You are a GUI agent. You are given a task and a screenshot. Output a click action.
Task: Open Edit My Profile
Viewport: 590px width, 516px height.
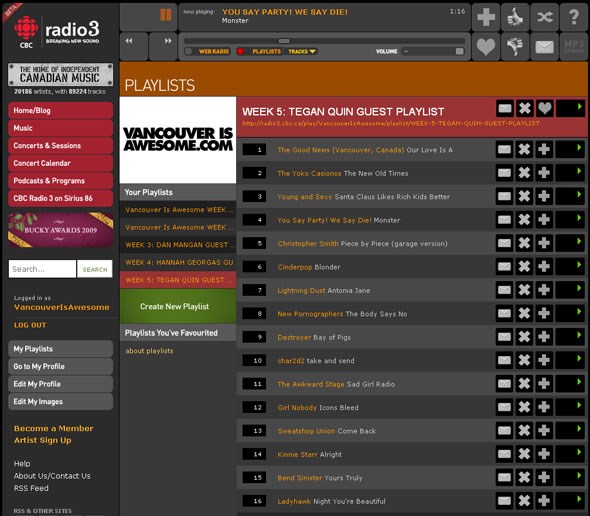(61, 384)
